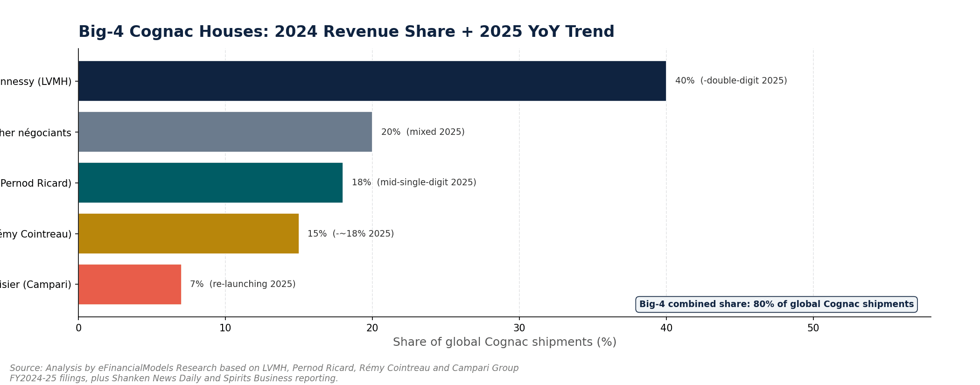Viewport: 980px width, 385px height.
Task: Click the teal Pernod Ricard bar
Action: pyautogui.click(x=210, y=182)
